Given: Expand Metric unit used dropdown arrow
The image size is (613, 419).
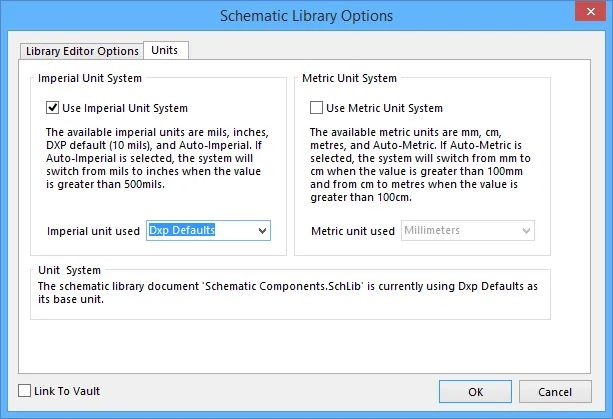Looking at the screenshot, I should point(526,231).
